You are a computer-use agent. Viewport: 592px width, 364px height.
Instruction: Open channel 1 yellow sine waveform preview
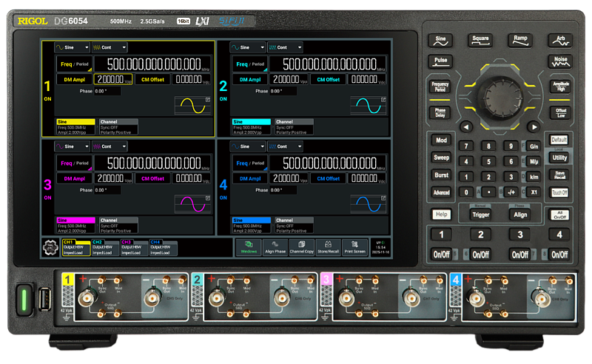pos(192,106)
